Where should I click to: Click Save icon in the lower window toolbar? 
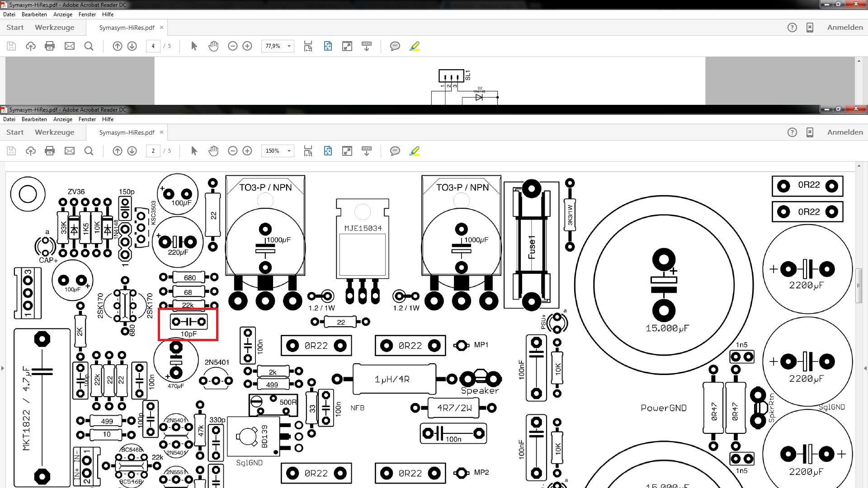[11, 151]
